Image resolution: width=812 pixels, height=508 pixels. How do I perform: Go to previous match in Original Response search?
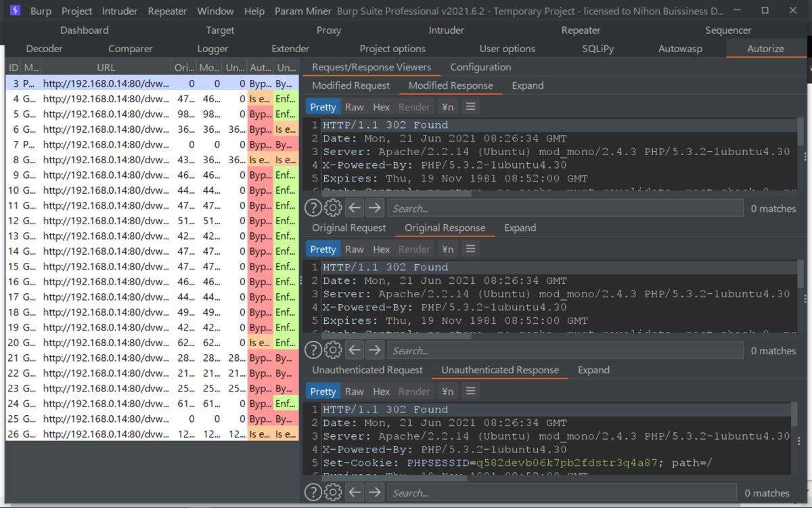tap(355, 350)
